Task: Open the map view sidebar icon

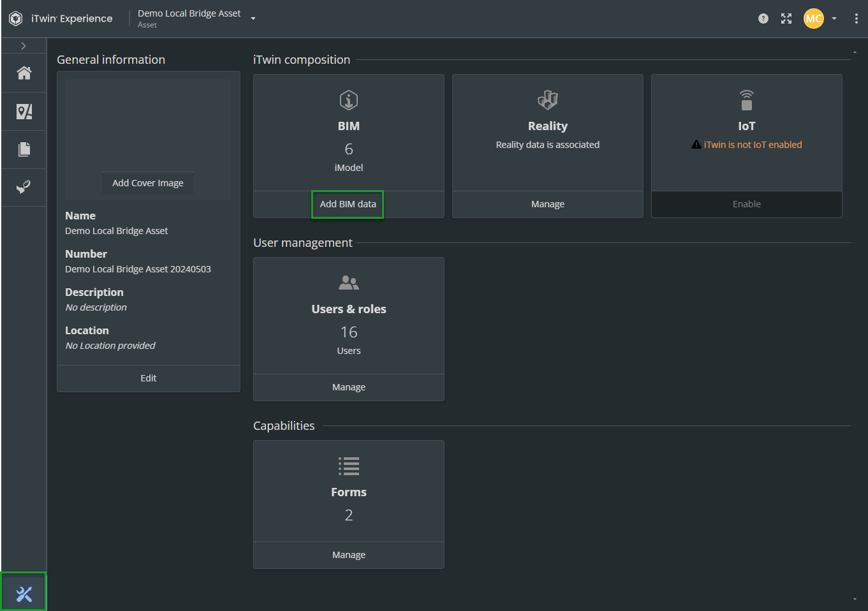Action: [24, 112]
